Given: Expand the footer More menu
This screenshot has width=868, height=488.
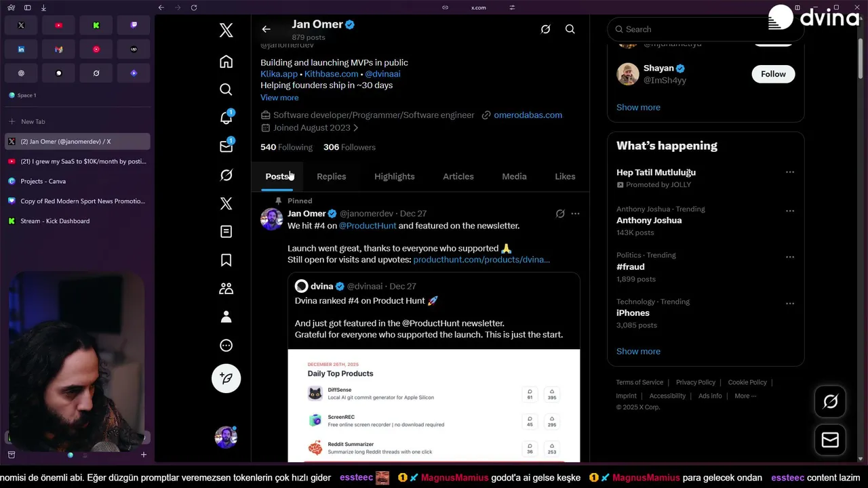Looking at the screenshot, I should [745, 396].
